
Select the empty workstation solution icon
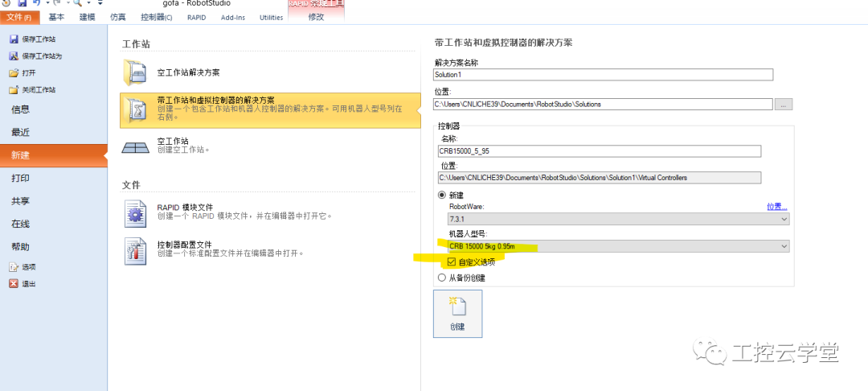pyautogui.click(x=136, y=72)
